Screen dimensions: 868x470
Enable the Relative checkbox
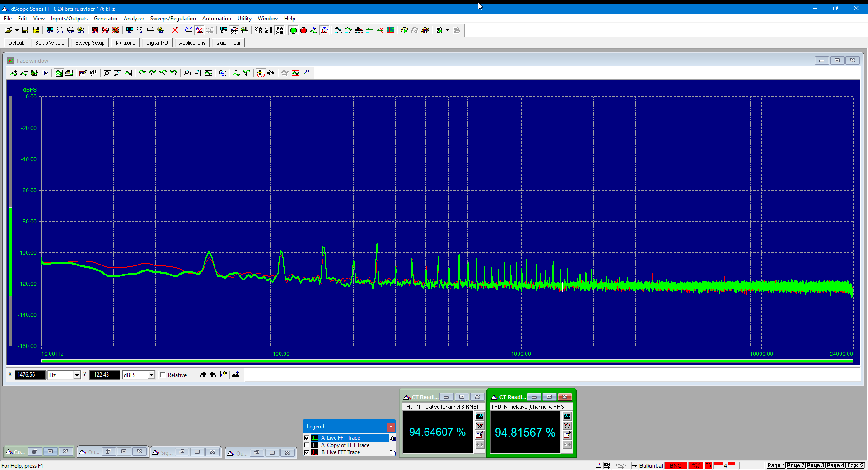tap(163, 375)
